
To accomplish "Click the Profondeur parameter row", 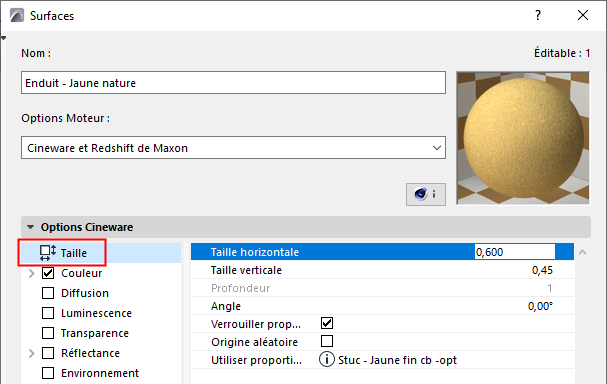I will click(382, 288).
